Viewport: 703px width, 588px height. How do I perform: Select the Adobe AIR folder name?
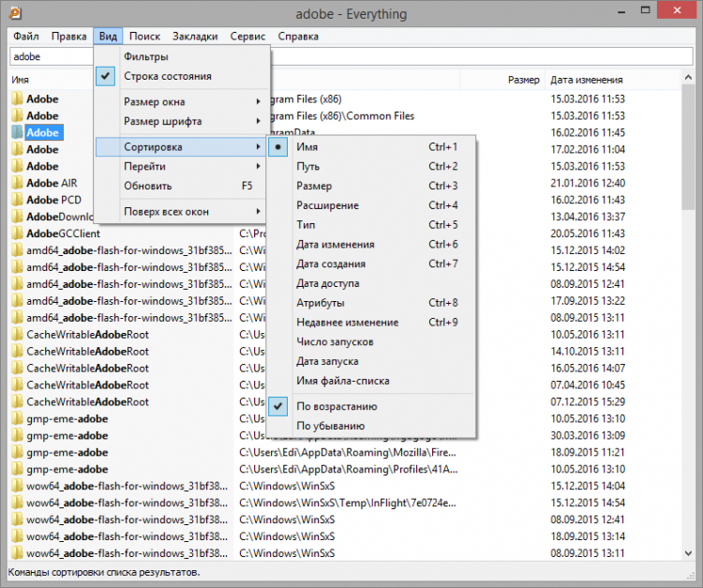pyautogui.click(x=52, y=183)
